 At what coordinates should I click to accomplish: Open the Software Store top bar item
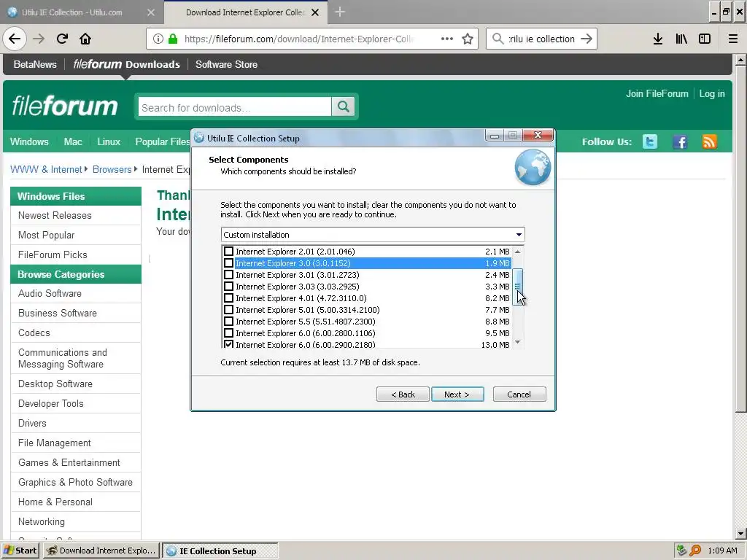click(x=226, y=64)
